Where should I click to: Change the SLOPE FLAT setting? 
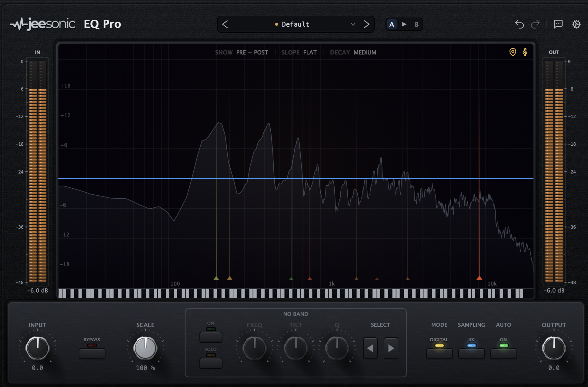299,52
